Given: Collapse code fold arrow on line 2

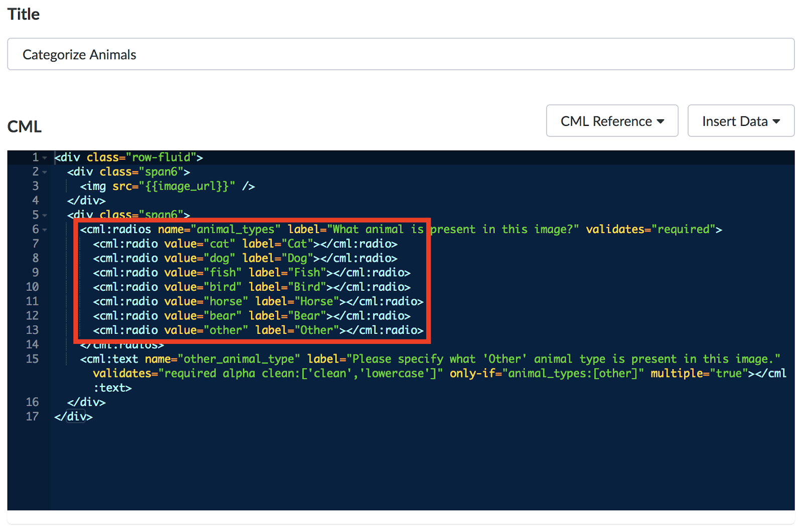Looking at the screenshot, I should click(45, 172).
